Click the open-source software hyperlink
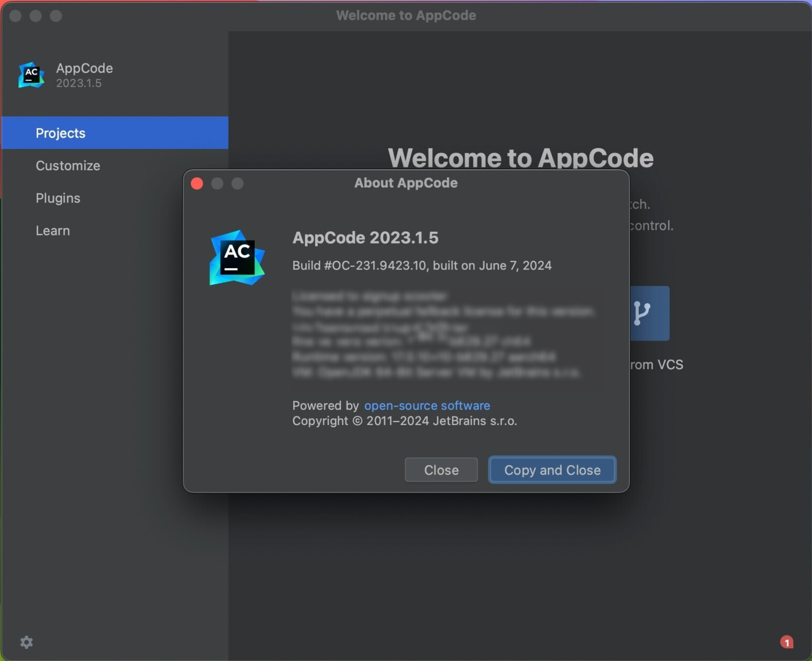This screenshot has height=661, width=812. click(426, 405)
